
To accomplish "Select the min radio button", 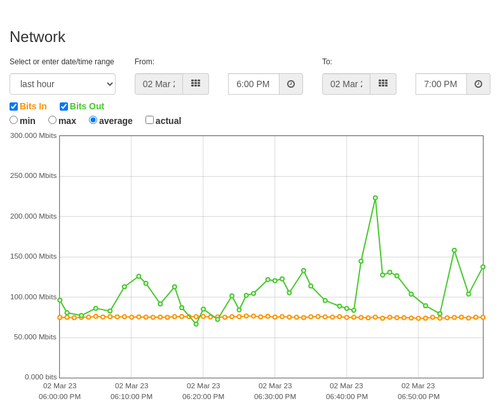I will [x=14, y=120].
